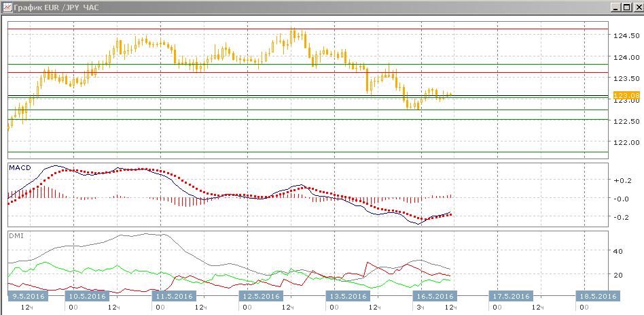644x315 pixels.
Task: Click the chart icon in title bar
Action: pos(7,7)
